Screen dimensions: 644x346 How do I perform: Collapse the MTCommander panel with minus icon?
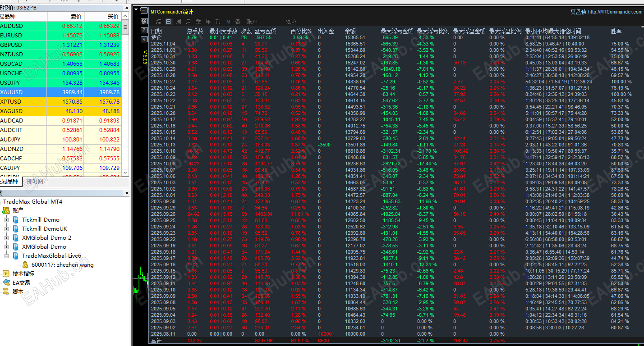(144, 10)
